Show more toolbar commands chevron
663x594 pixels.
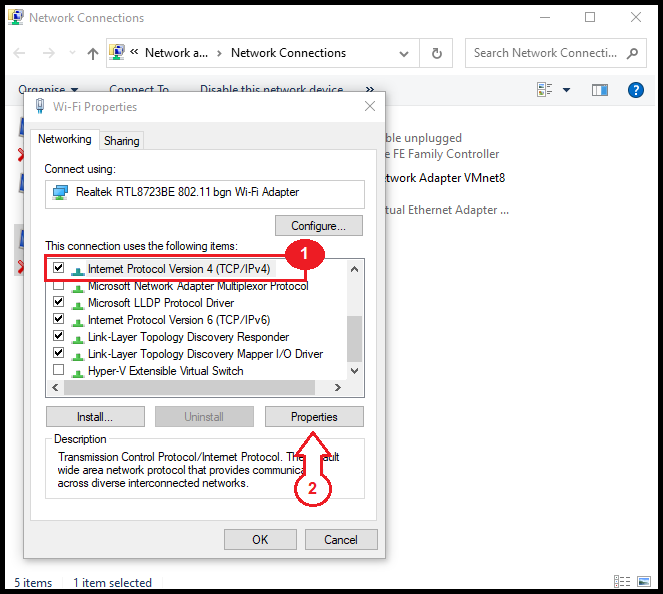point(370,89)
